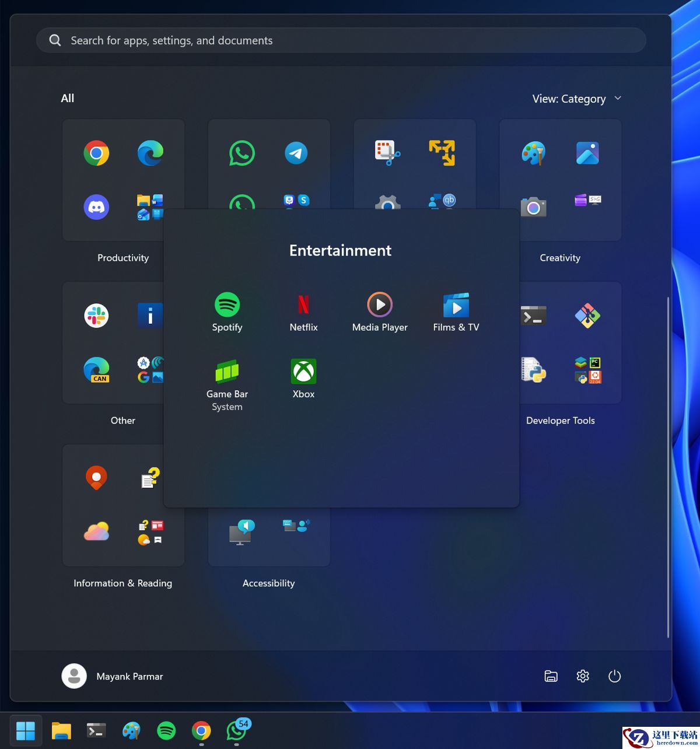700x749 pixels.
Task: Launch the Films & TV app
Action: click(x=456, y=305)
